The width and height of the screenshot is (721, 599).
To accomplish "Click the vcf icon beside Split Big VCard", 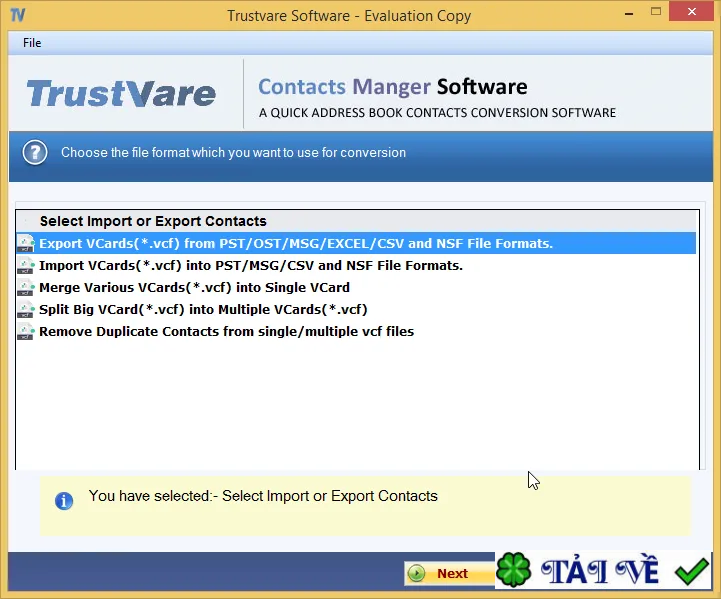I will coord(26,309).
